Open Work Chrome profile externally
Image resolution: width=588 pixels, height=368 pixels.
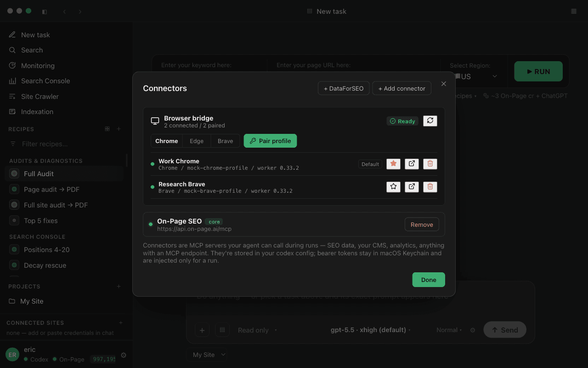[x=412, y=164]
